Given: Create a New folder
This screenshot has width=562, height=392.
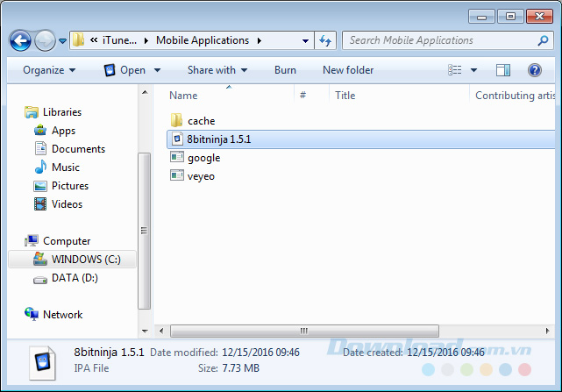Looking at the screenshot, I should [x=348, y=70].
